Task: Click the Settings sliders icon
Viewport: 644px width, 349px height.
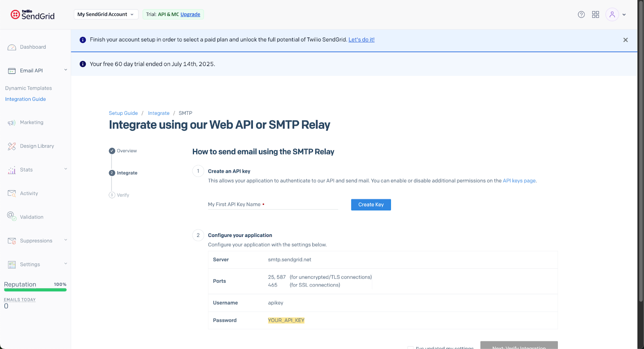Action: (x=12, y=265)
